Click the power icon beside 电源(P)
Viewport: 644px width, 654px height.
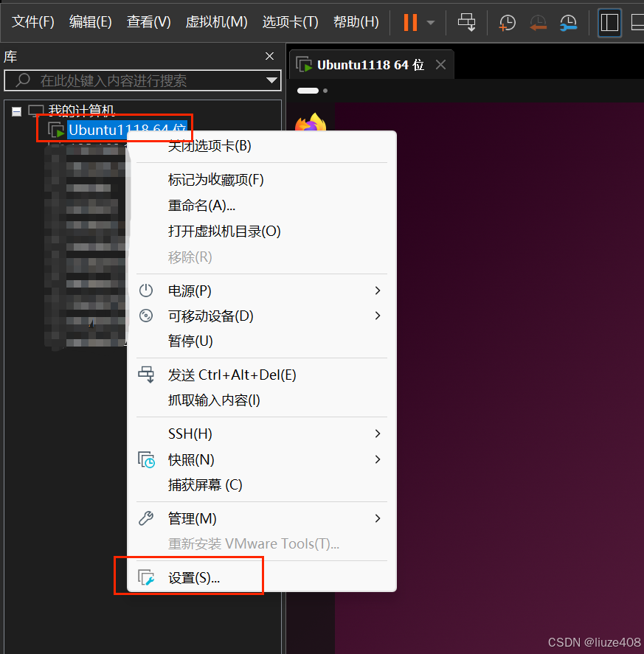coord(146,291)
